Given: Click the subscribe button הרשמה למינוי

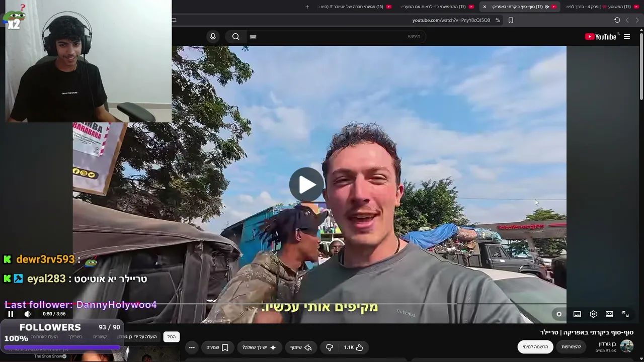Looking at the screenshot, I should coord(535,347).
